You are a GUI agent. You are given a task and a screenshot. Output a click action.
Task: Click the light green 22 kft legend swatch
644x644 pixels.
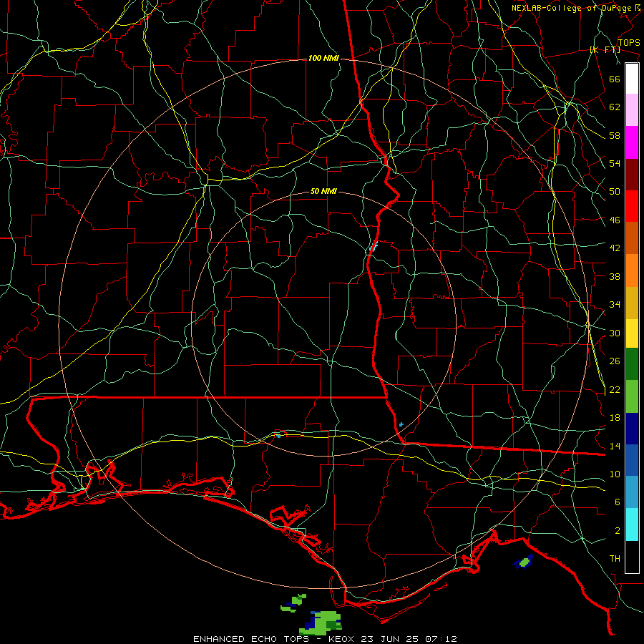632,396
